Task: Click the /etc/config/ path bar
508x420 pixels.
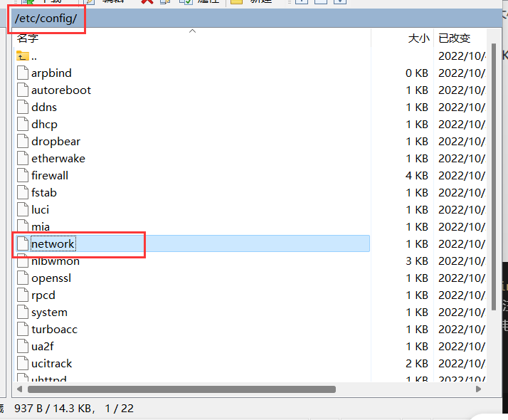Action: (46, 19)
